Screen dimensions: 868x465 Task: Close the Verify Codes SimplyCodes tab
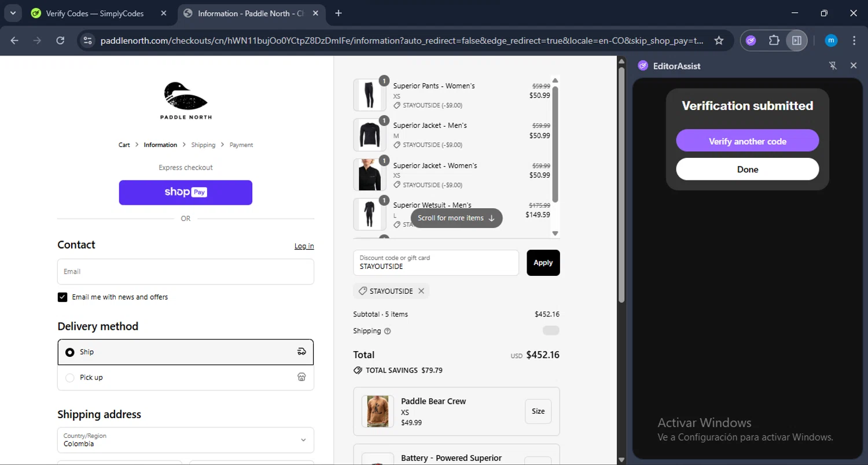coord(164,13)
